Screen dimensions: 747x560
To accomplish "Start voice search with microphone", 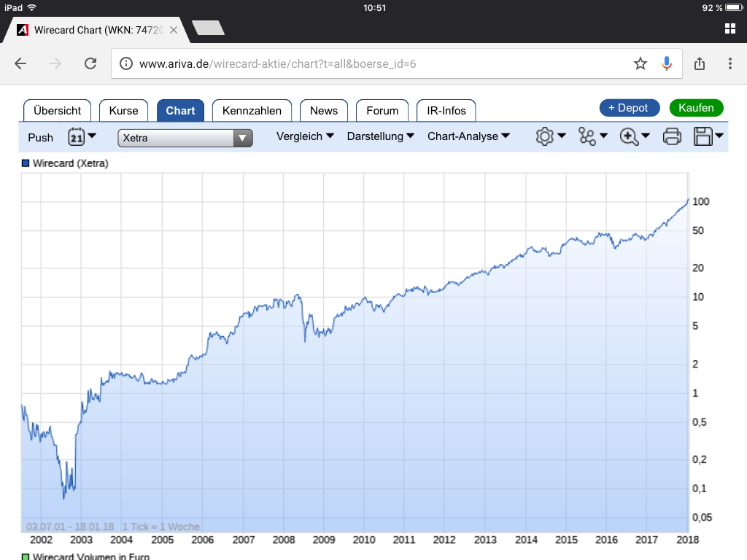I will 667,63.
